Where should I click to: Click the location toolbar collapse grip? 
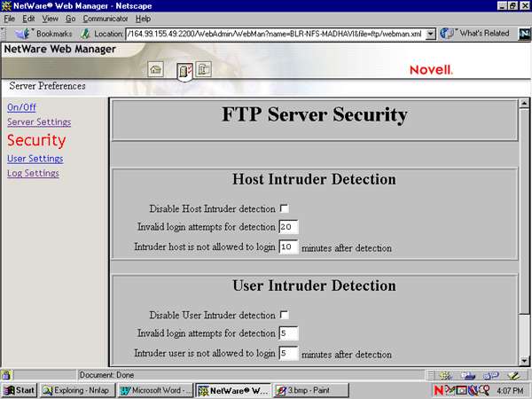[x=3, y=34]
